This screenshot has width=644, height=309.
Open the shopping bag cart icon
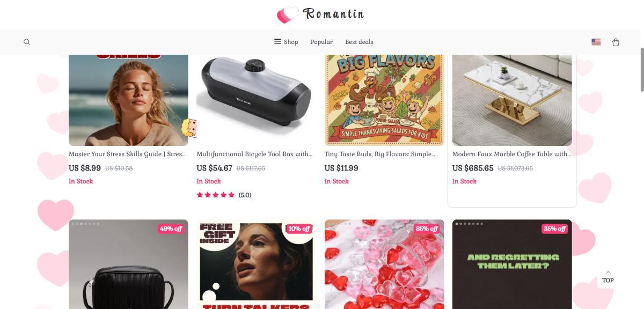tap(616, 42)
